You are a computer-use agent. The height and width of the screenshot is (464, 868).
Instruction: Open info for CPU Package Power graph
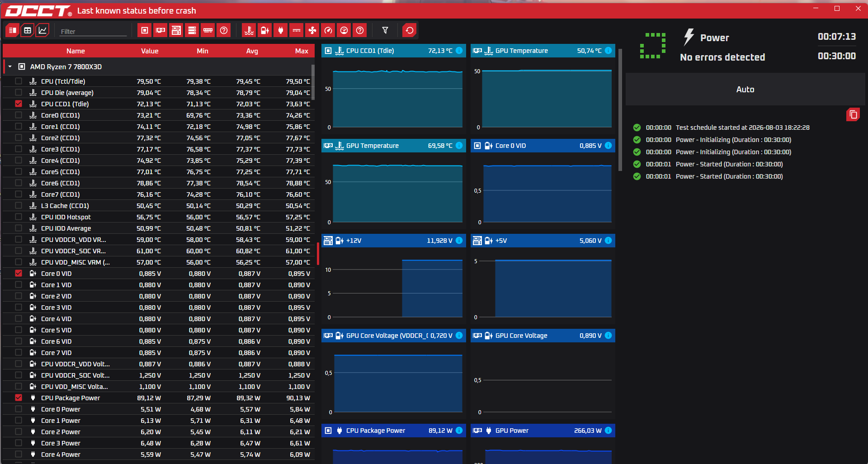[459, 431]
